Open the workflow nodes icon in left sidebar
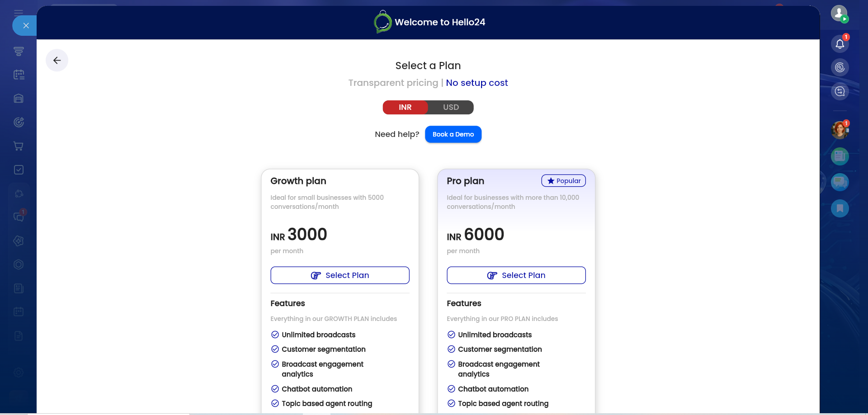The height and width of the screenshot is (415, 868). (x=19, y=193)
